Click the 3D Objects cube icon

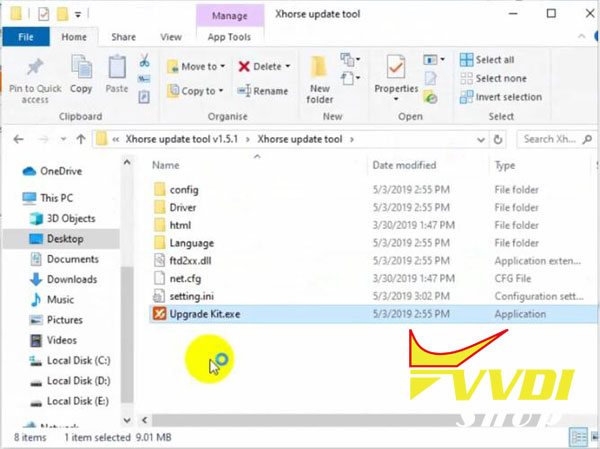pos(36,219)
